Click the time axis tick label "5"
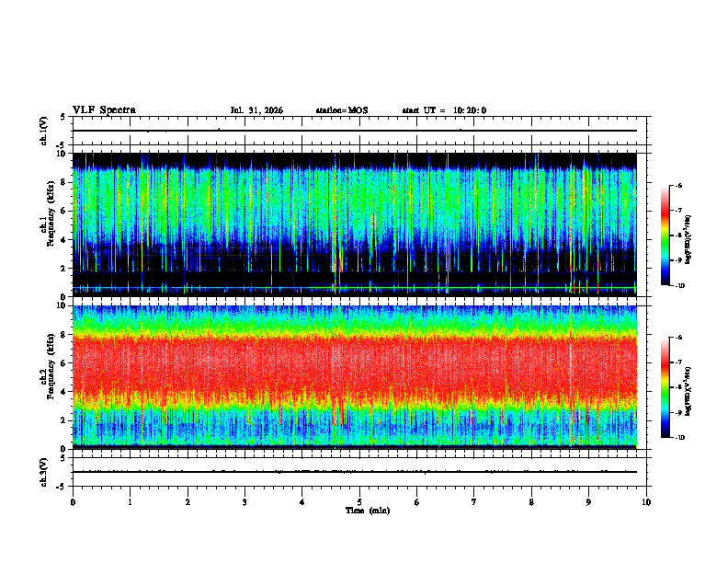 coord(359,502)
